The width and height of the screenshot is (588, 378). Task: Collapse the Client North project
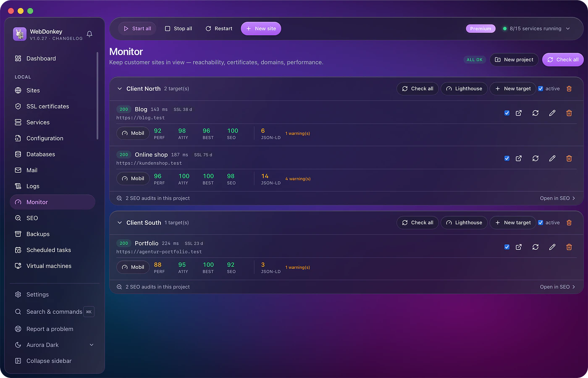(120, 89)
